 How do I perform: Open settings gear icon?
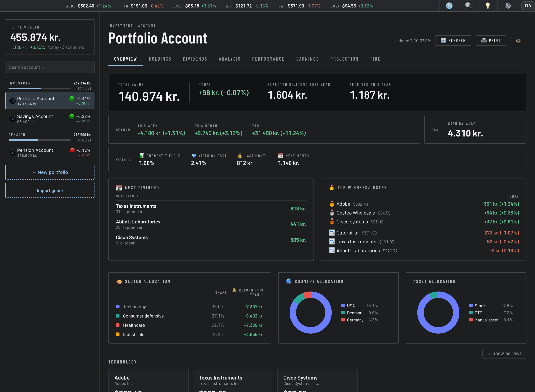(508, 6)
